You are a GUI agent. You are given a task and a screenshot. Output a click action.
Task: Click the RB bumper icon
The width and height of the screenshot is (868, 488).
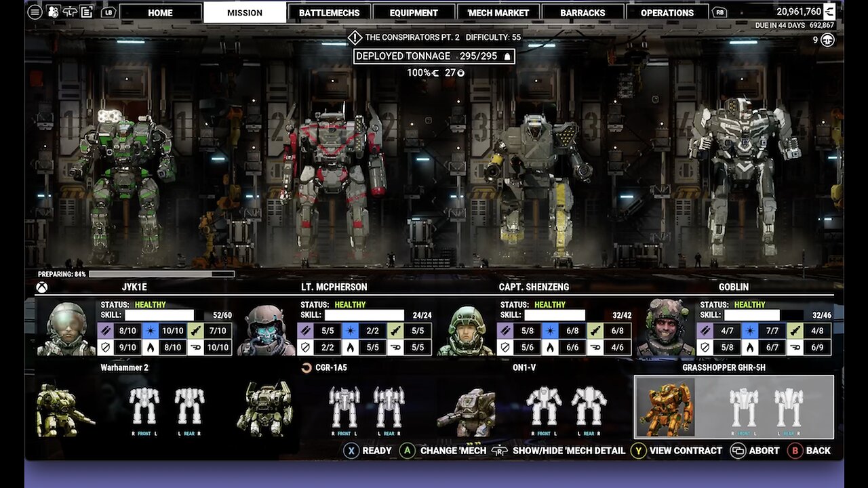[x=720, y=12]
